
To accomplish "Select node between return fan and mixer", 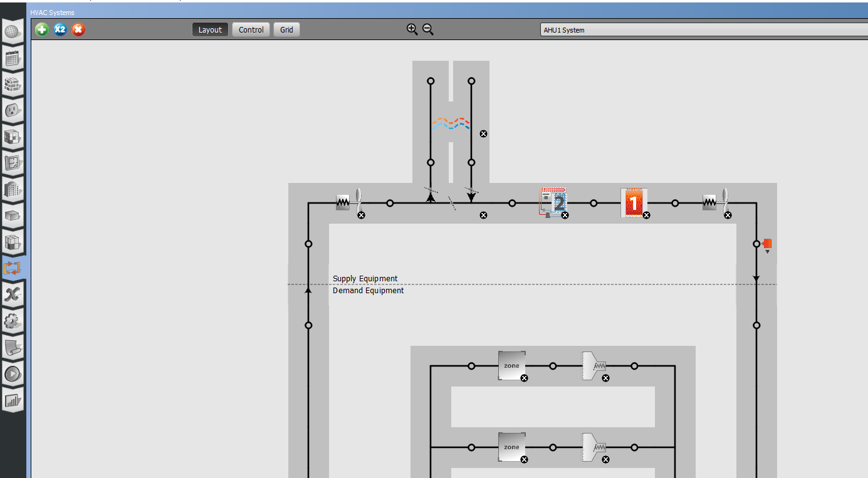I will [x=390, y=203].
